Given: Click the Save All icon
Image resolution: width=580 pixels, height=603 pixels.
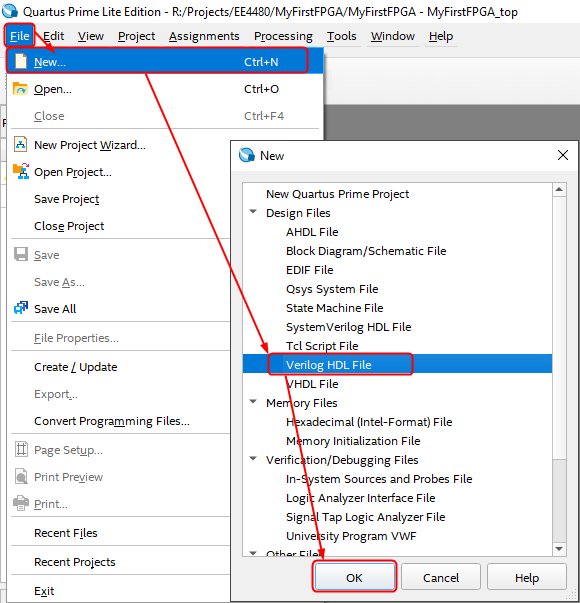Looking at the screenshot, I should click(21, 308).
